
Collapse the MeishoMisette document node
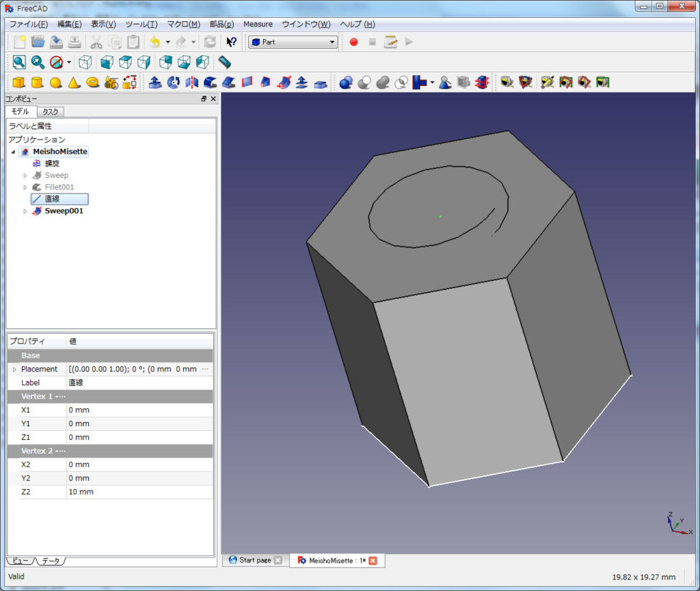pyautogui.click(x=13, y=152)
